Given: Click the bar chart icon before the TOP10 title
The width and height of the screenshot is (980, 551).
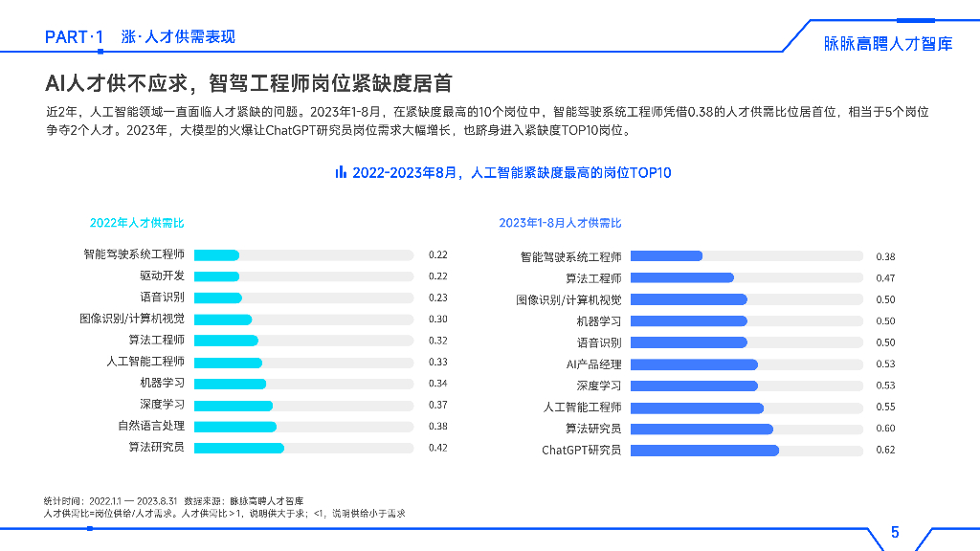Looking at the screenshot, I should pos(342,173).
